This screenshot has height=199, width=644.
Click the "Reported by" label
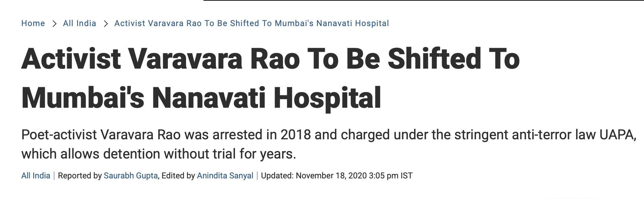tap(80, 176)
